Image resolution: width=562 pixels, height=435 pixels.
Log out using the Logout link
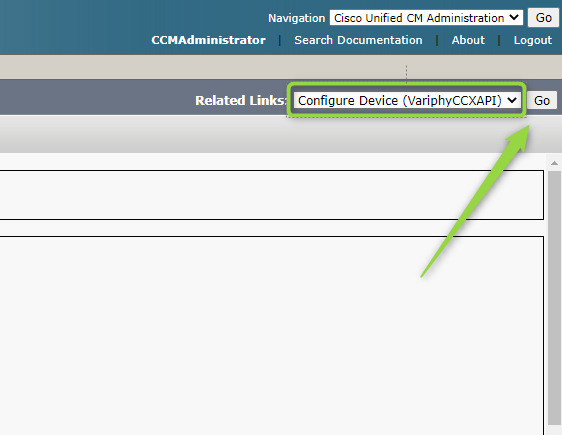click(533, 40)
